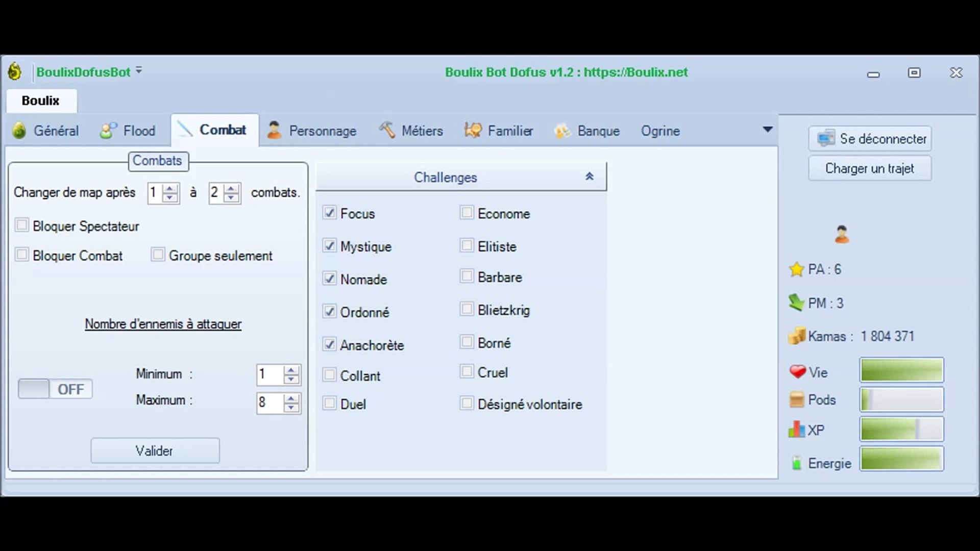Image resolution: width=980 pixels, height=551 pixels.
Task: Open the Métiers tab
Action: click(411, 131)
